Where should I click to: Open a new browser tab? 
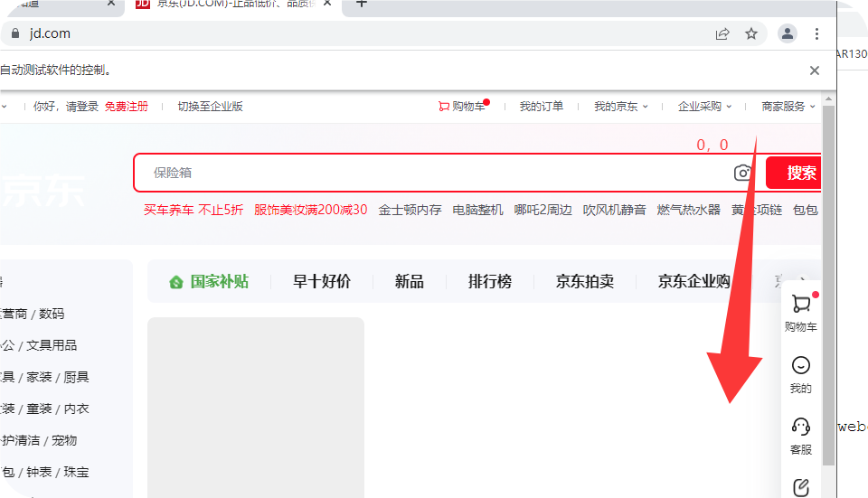362,4
